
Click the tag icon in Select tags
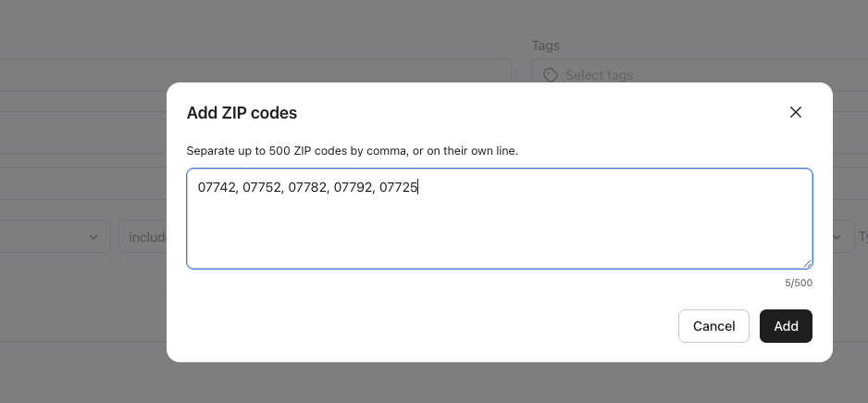pos(551,75)
